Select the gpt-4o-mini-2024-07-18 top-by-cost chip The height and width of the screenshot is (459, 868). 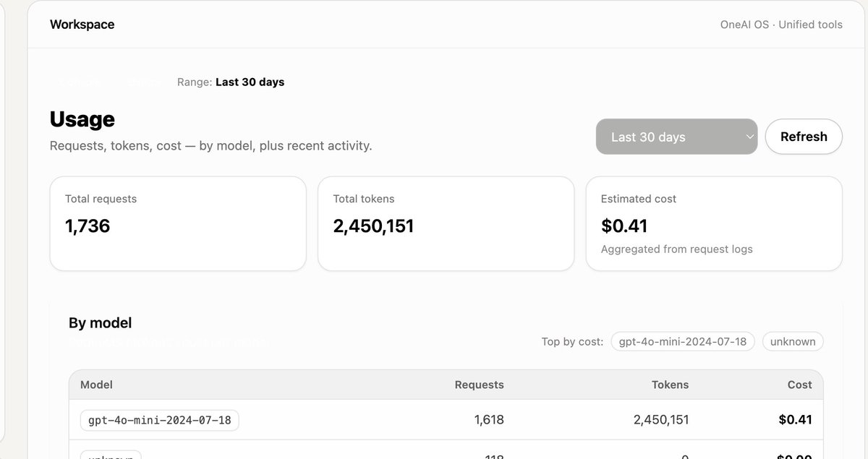click(x=683, y=341)
